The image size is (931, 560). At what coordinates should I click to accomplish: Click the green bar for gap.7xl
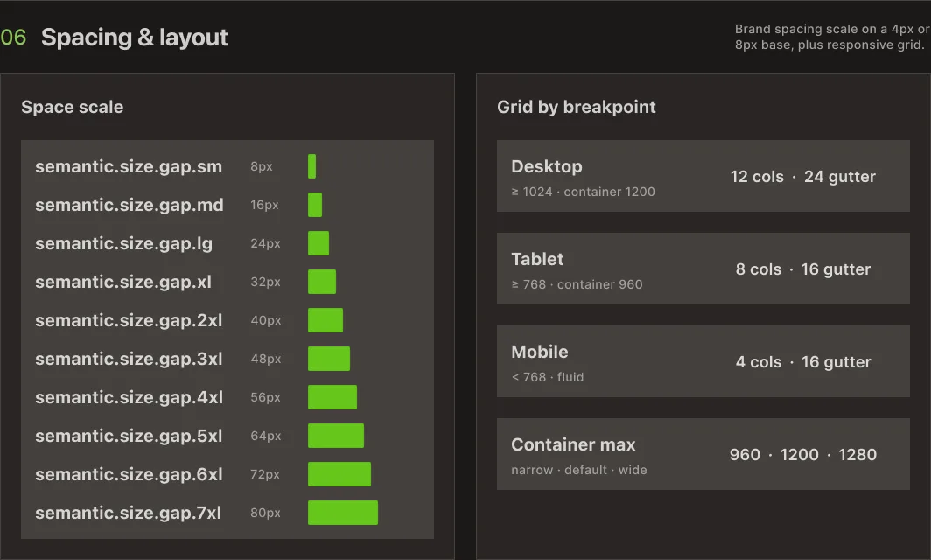click(x=343, y=513)
